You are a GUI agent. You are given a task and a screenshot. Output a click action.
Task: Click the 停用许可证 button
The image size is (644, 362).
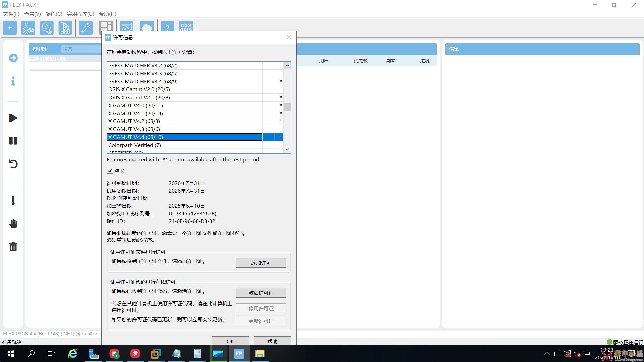coord(261,308)
